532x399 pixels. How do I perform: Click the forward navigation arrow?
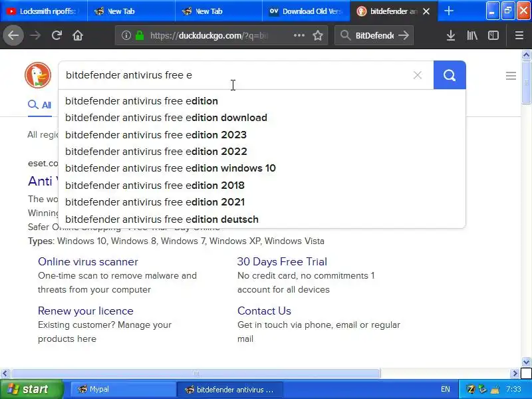click(x=35, y=35)
